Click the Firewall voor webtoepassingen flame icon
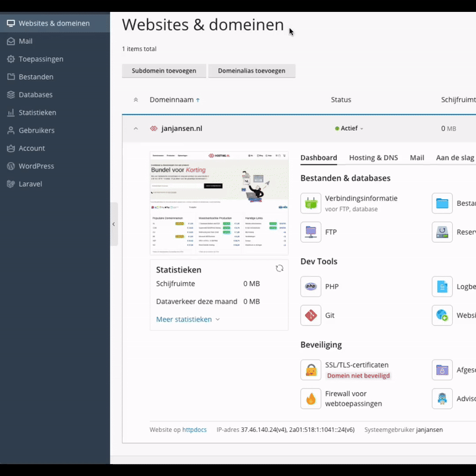The height and width of the screenshot is (476, 476). [x=311, y=399]
